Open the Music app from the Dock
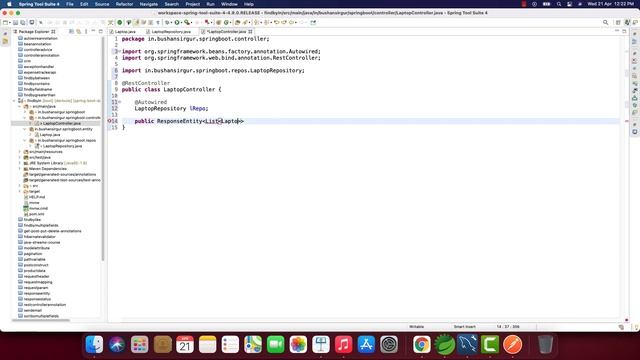 coord(344,344)
